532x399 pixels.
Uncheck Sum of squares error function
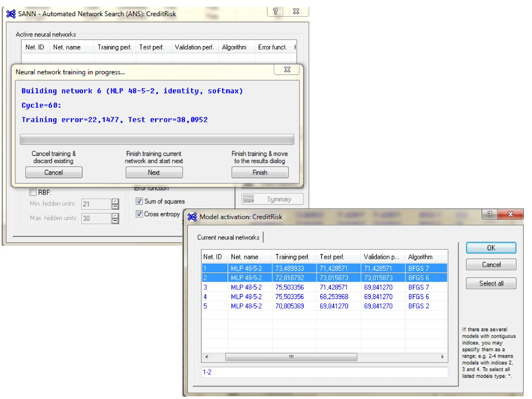point(139,201)
